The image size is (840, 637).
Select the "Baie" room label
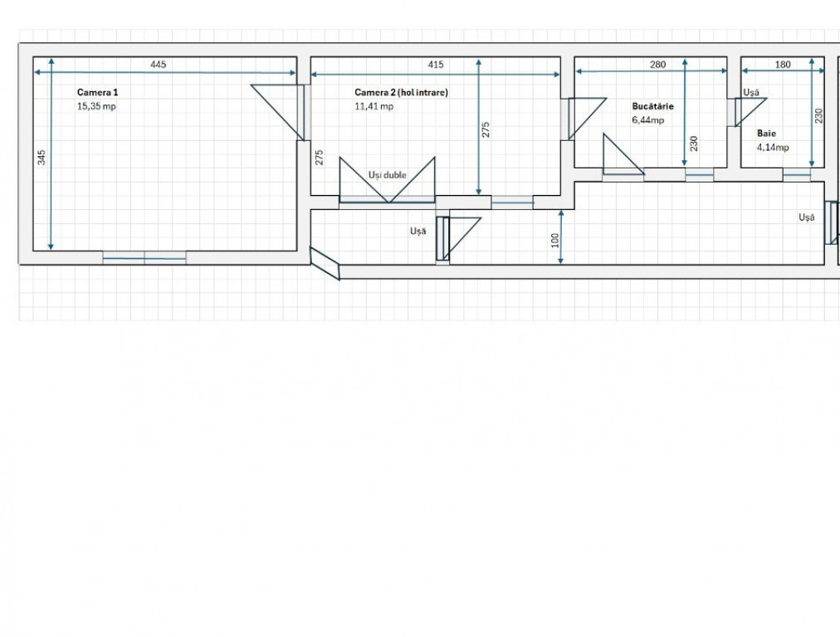[x=765, y=133]
